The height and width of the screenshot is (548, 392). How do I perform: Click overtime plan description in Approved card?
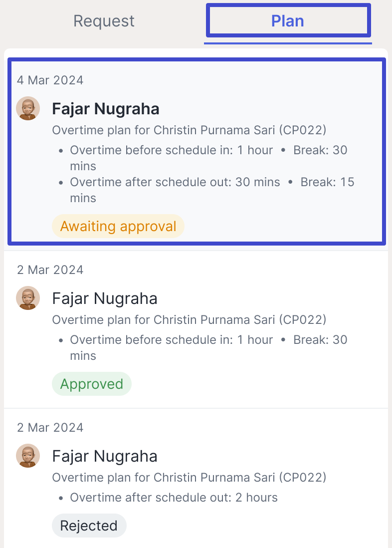pyautogui.click(x=189, y=320)
